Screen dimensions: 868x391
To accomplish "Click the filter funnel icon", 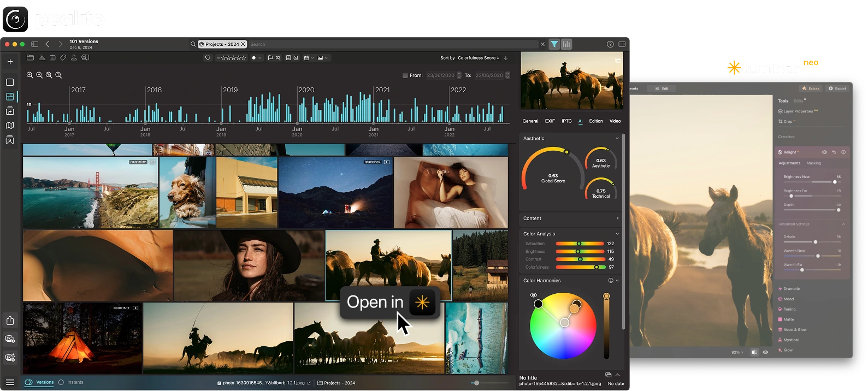I will [554, 44].
